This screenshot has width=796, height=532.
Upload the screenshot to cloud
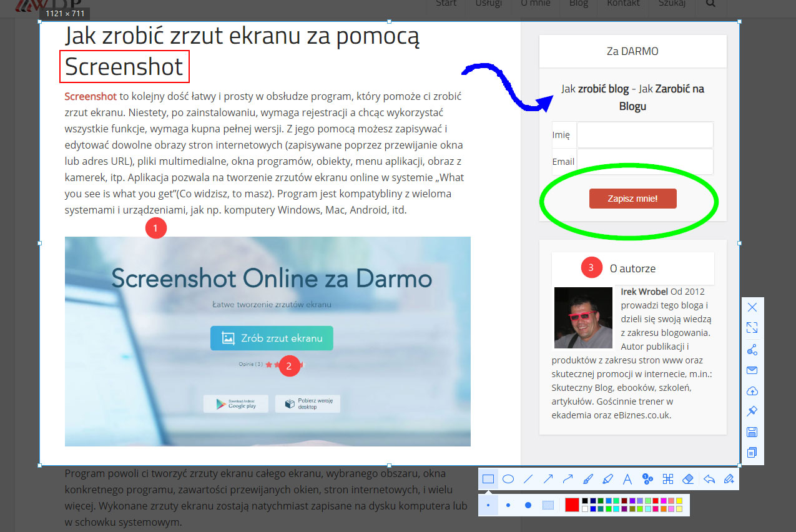point(752,392)
